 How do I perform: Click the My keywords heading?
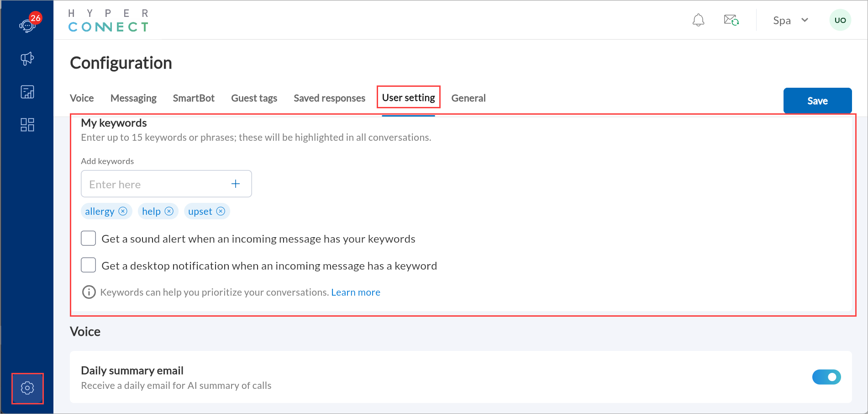(x=114, y=123)
